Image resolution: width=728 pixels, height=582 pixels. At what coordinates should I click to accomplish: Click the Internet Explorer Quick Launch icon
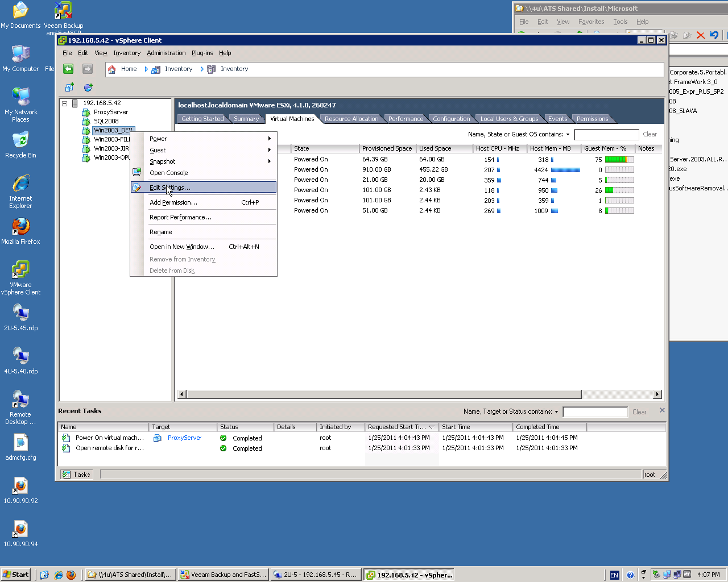[x=58, y=575]
